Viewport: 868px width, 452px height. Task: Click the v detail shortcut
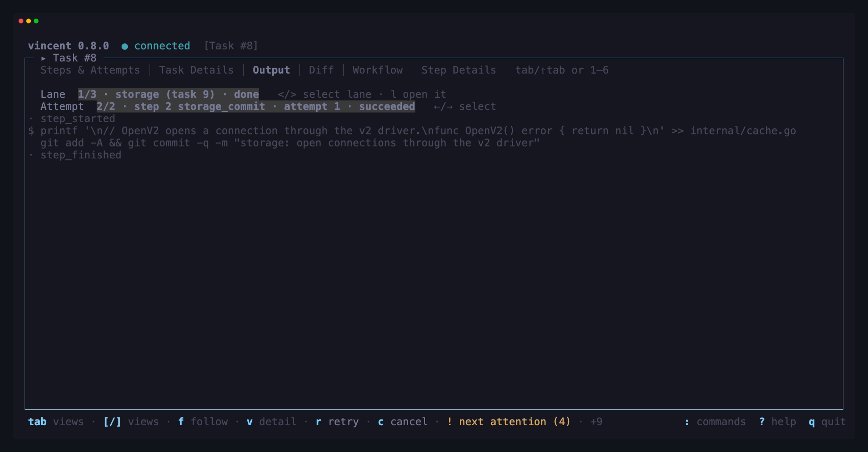[271, 422]
